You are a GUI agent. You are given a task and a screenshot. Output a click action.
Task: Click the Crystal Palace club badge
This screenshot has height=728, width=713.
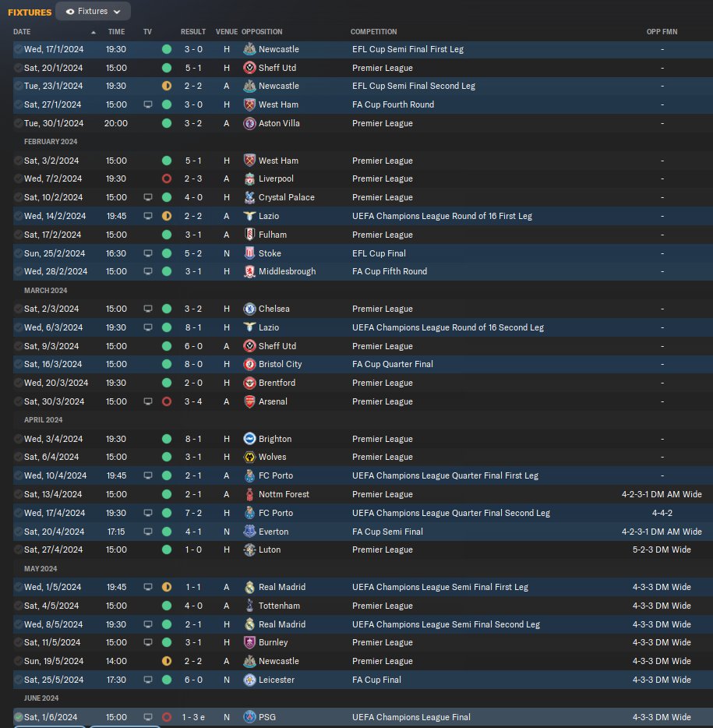[249, 197]
